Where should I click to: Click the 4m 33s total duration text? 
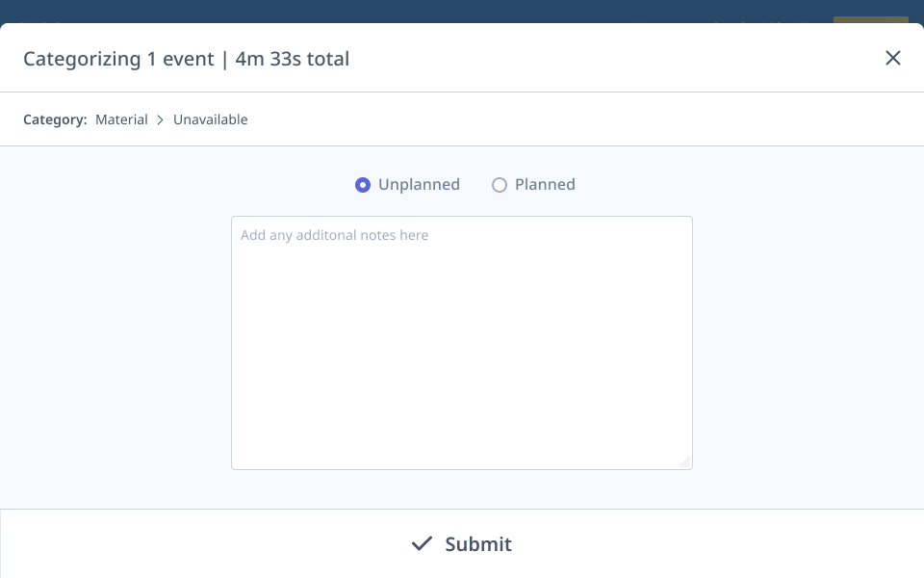291,59
